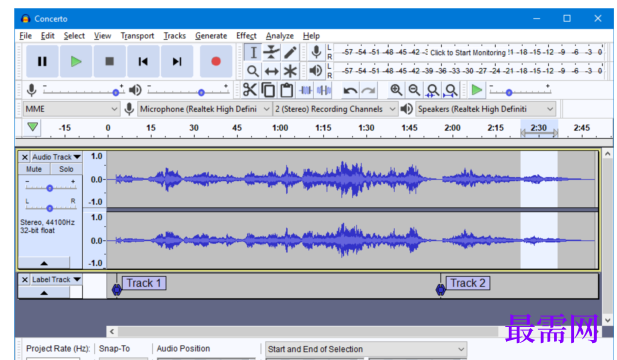The width and height of the screenshot is (617, 360).
Task: Skip to start of the project
Action: pyautogui.click(x=143, y=61)
